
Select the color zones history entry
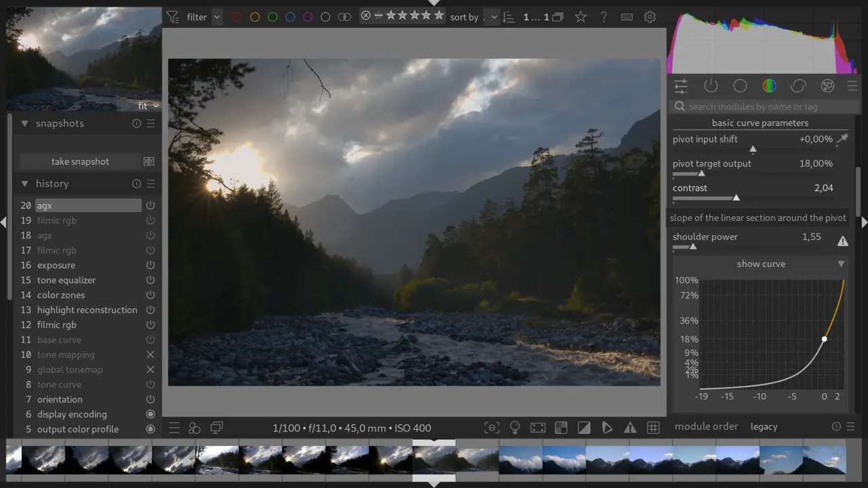pyautogui.click(x=61, y=295)
